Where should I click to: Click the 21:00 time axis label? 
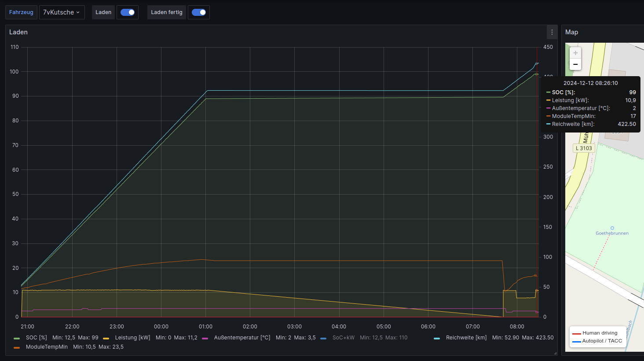(x=27, y=327)
